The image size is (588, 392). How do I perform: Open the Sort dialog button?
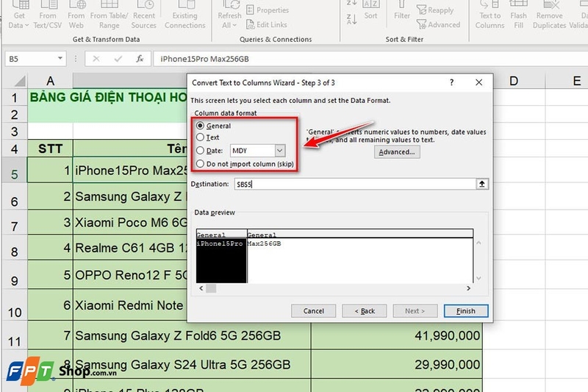click(x=370, y=11)
